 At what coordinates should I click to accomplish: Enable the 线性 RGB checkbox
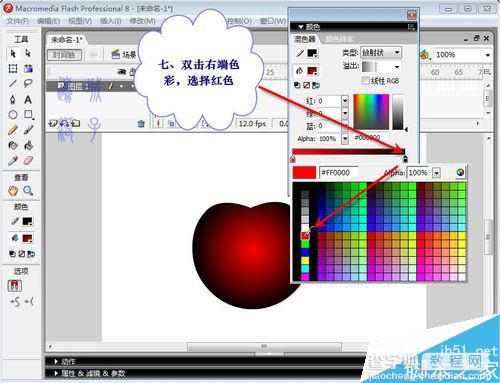366,81
